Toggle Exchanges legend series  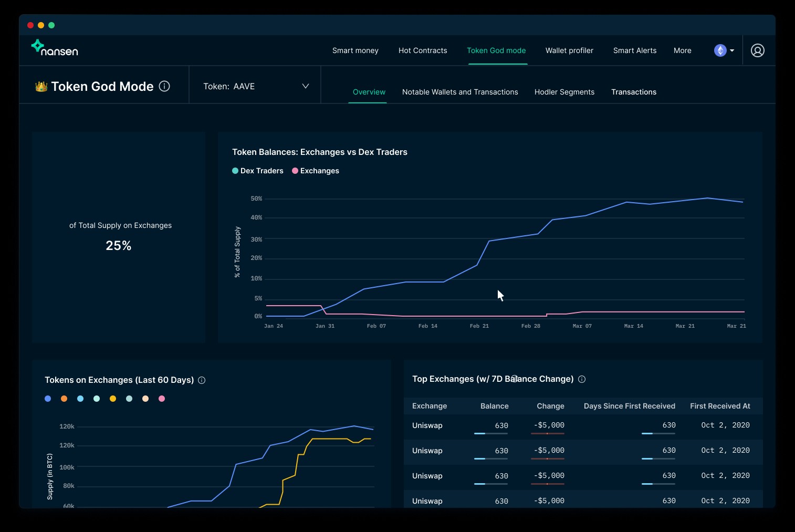click(316, 171)
